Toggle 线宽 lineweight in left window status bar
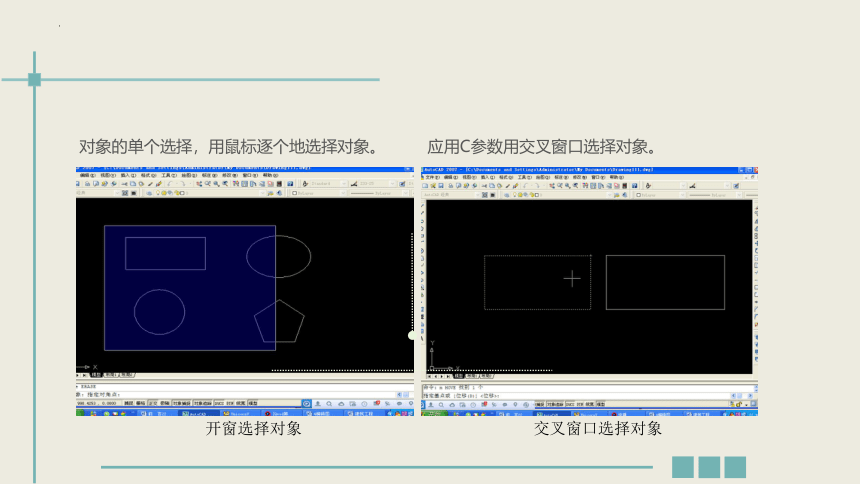The height and width of the screenshot is (484, 860). pyautogui.click(x=241, y=403)
